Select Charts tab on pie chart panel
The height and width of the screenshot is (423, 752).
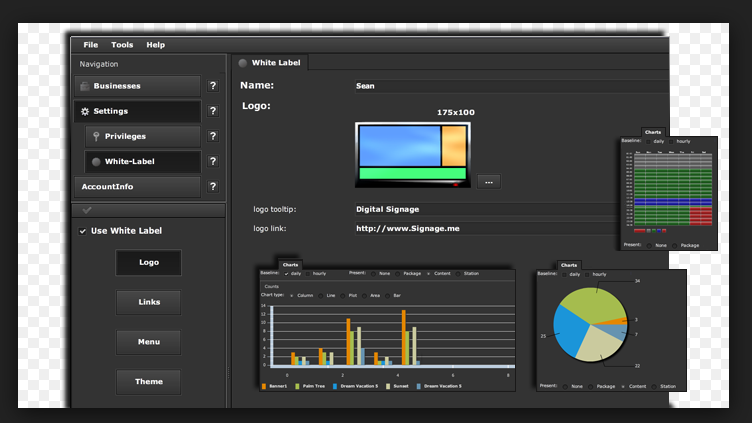569,265
